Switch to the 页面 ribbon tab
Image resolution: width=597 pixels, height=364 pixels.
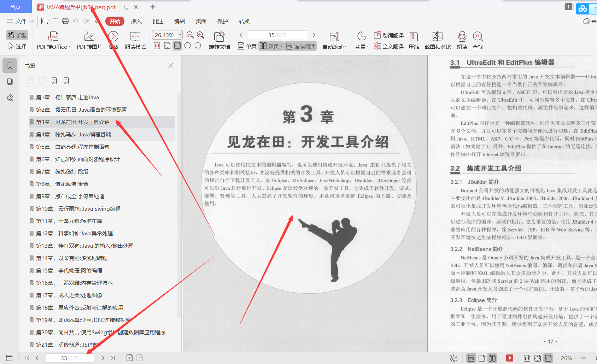point(201,21)
